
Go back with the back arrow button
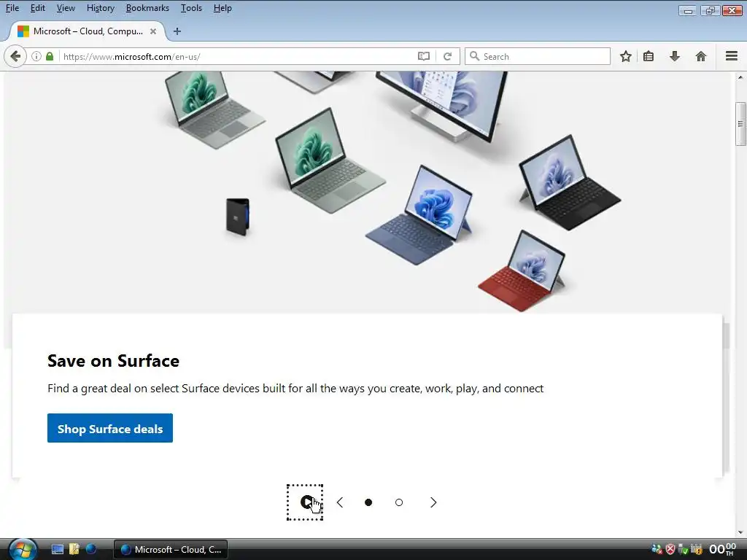(15, 57)
